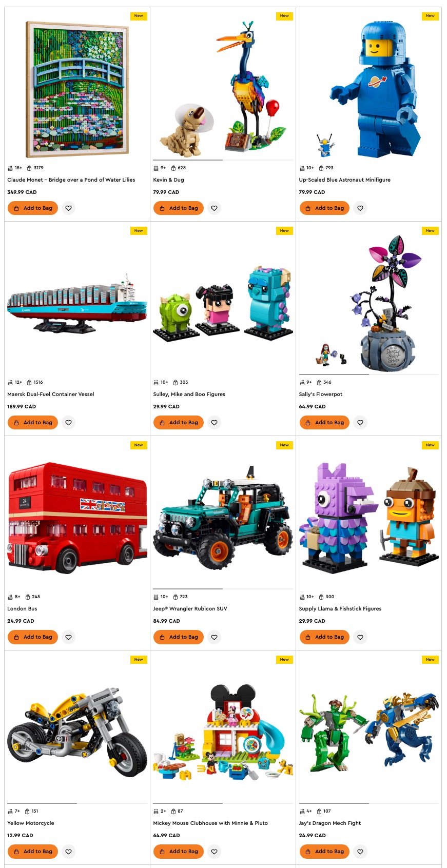Heart the Supply Llama & Fishstick Figures

(360, 637)
